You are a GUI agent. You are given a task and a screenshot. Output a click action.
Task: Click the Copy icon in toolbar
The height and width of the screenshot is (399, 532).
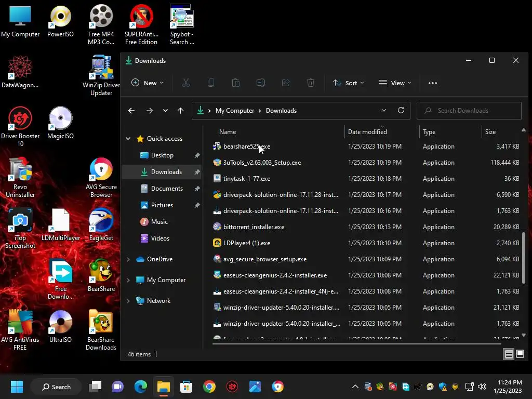click(211, 83)
